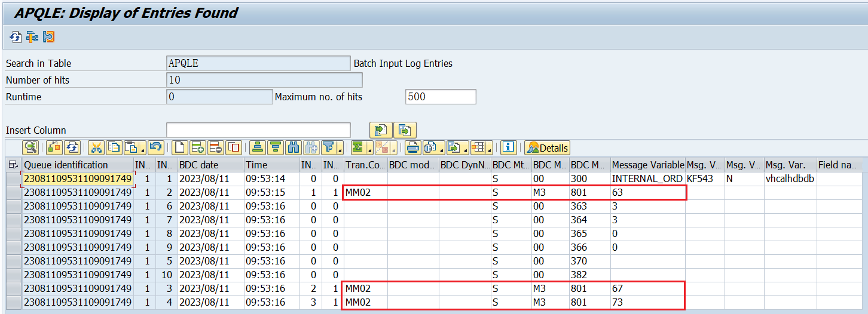Select the row selector of the 09:53:15 row
The height and width of the screenshot is (314, 868).
coord(13,192)
